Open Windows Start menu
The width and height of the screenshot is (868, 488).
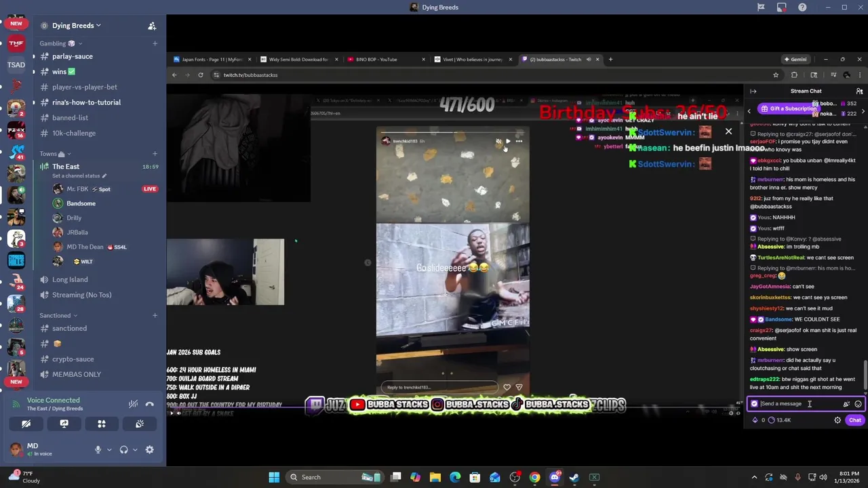tap(274, 477)
